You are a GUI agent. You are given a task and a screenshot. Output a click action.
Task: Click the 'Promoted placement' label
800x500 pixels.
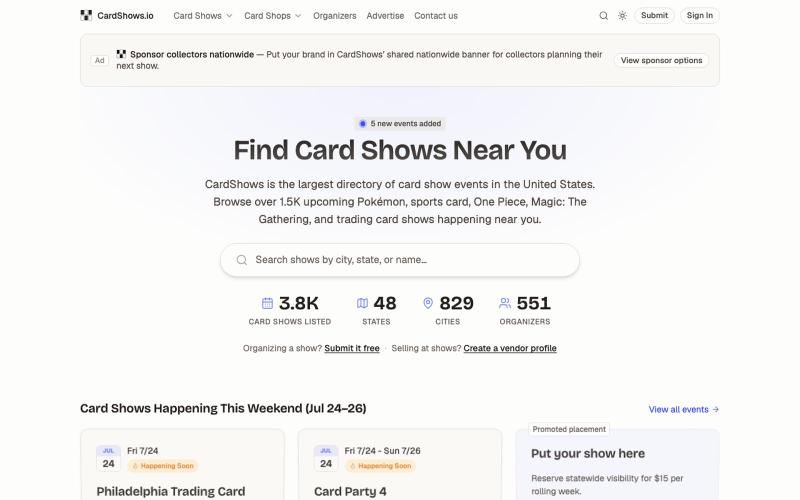[569, 429]
